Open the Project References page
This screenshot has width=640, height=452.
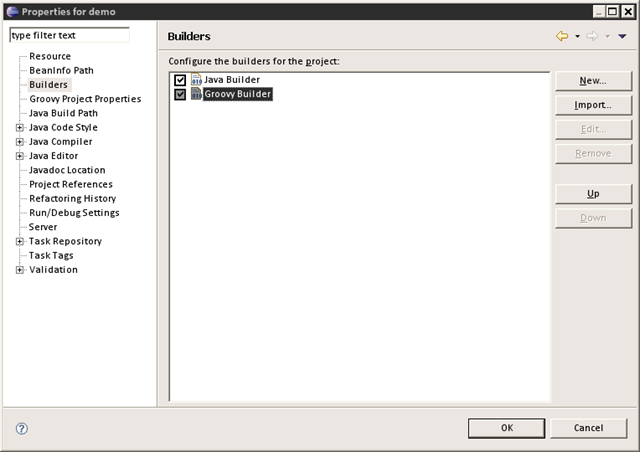coord(71,184)
